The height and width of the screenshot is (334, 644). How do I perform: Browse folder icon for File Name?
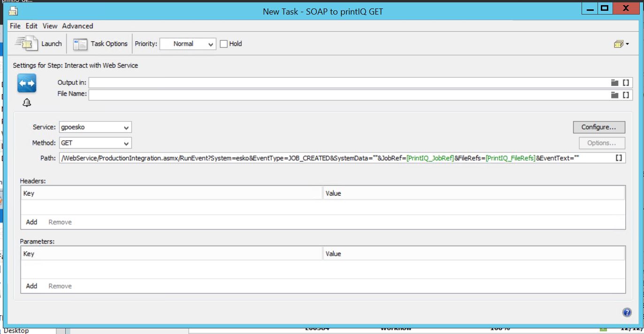click(x=614, y=95)
